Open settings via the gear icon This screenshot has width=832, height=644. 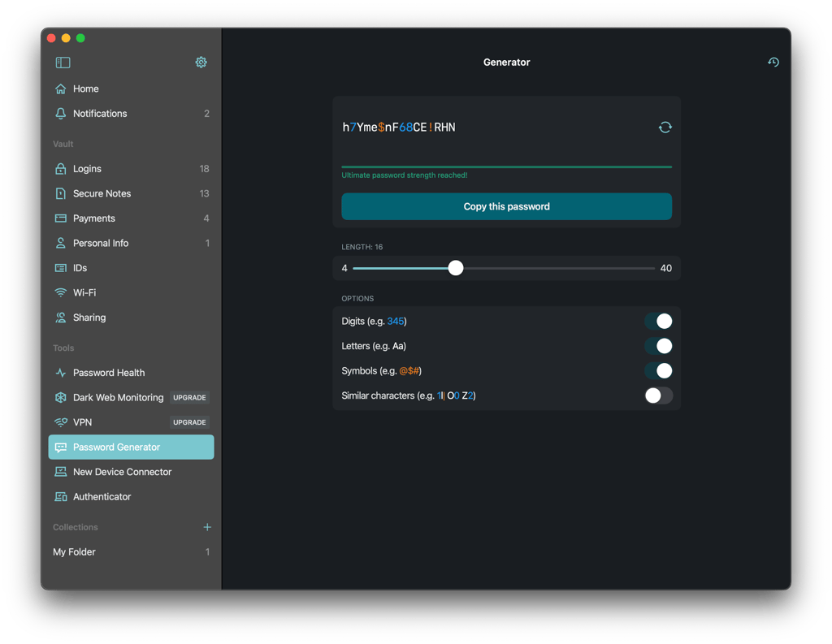coord(201,62)
